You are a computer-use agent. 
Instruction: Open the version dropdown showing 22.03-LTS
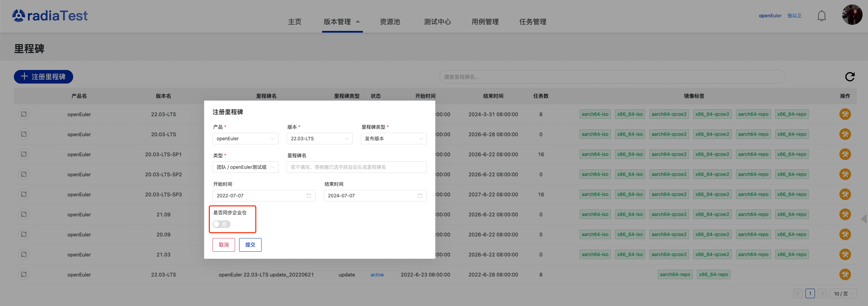tap(319, 139)
